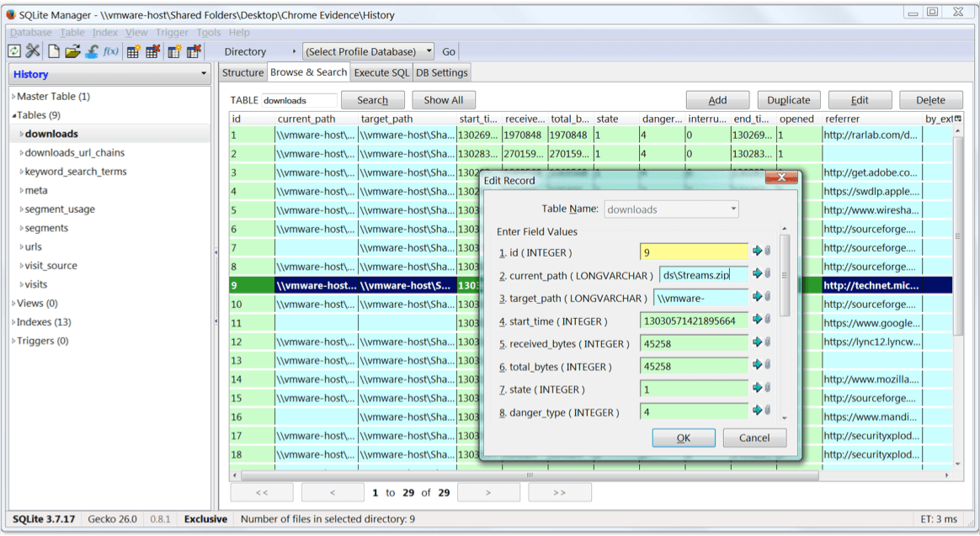The width and height of the screenshot is (980, 536).
Task: Click the arrow icon beside the id field
Action: click(x=758, y=250)
